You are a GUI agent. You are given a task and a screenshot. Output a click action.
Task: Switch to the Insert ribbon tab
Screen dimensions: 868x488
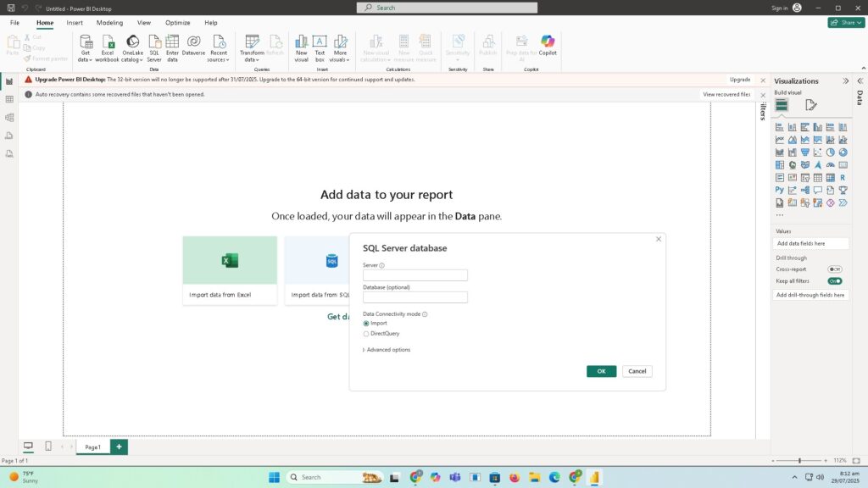coord(75,23)
